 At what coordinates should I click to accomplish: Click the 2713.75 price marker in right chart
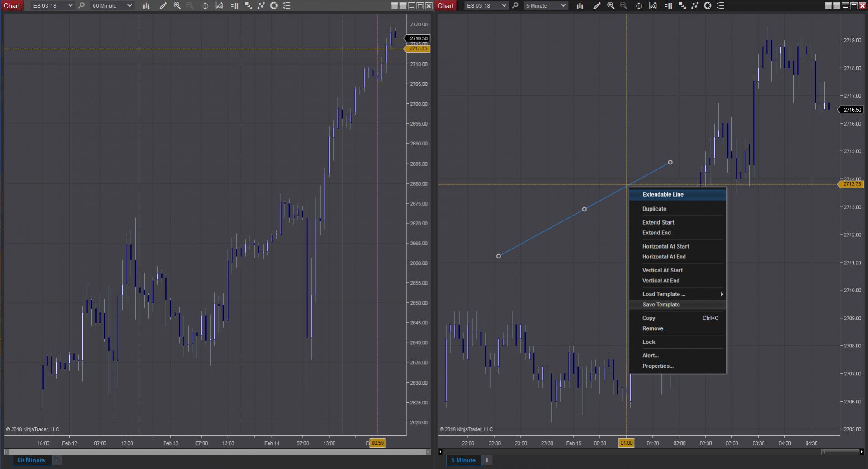tap(851, 184)
